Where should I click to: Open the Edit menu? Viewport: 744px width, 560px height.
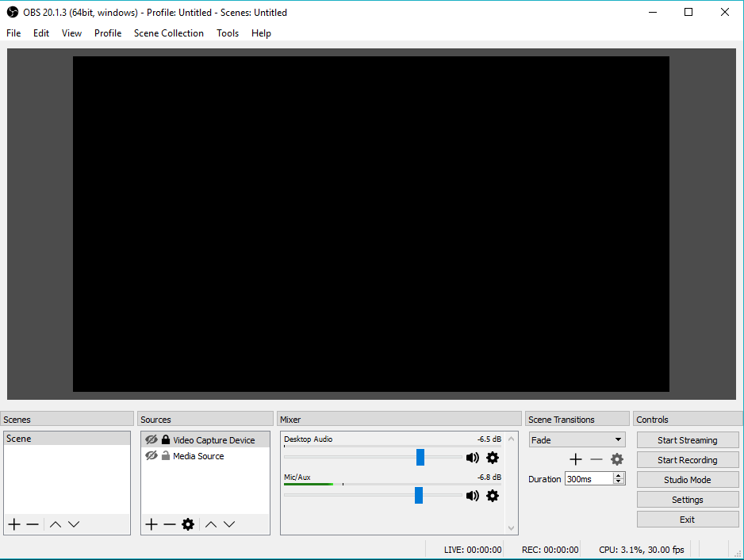(x=40, y=33)
